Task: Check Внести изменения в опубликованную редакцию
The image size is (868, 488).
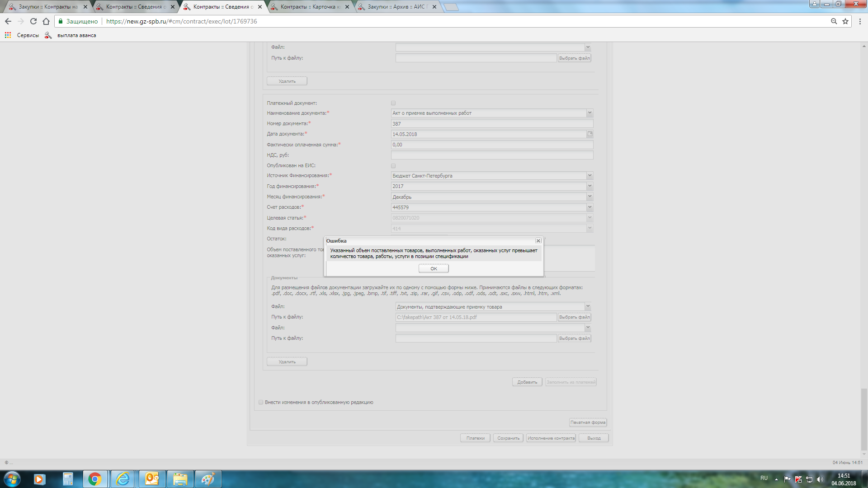Action: click(260, 402)
